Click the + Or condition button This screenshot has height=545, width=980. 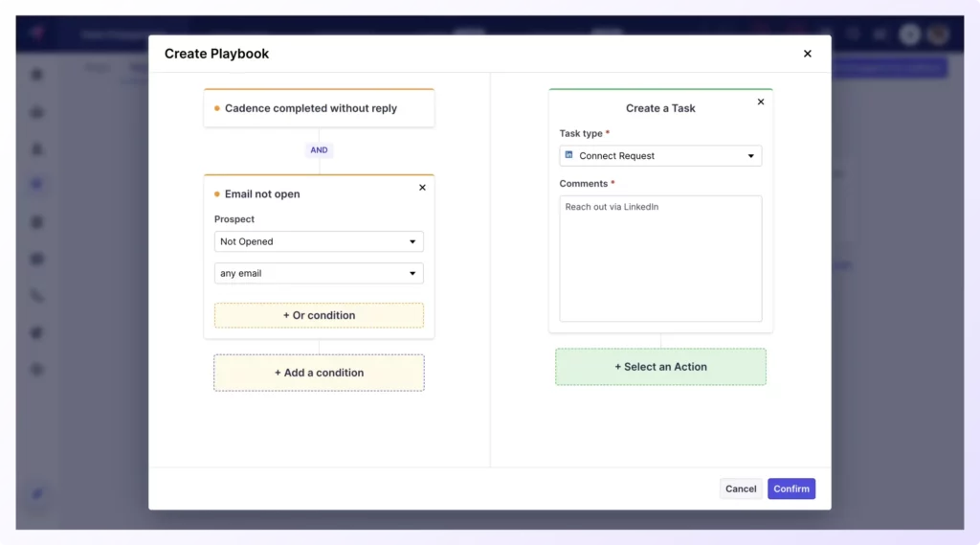point(319,315)
